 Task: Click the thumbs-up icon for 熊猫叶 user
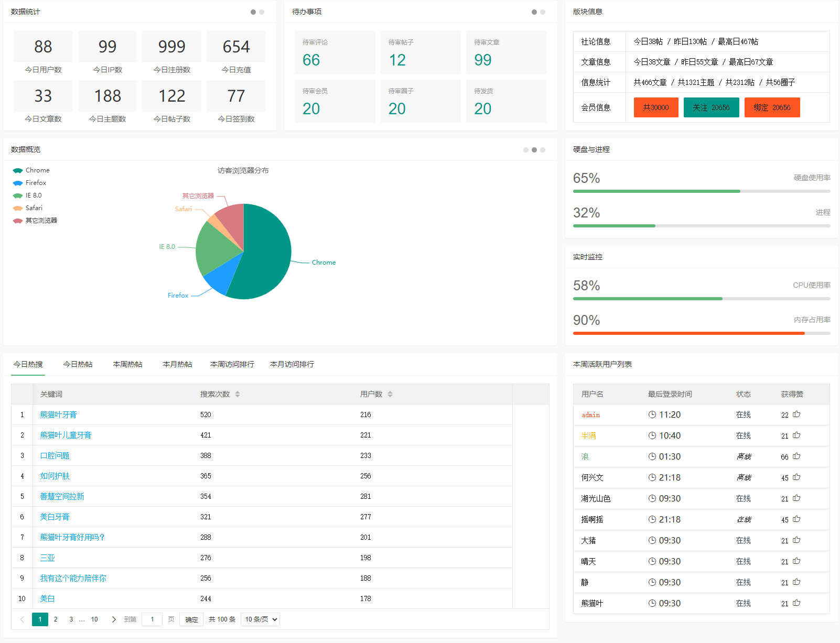pyautogui.click(x=796, y=603)
